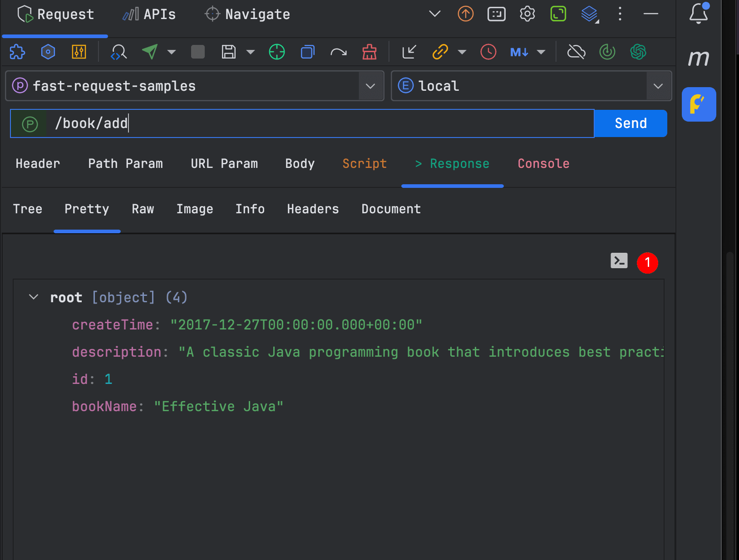
Task: Select the bookName "Effective Java" row
Action: click(178, 407)
